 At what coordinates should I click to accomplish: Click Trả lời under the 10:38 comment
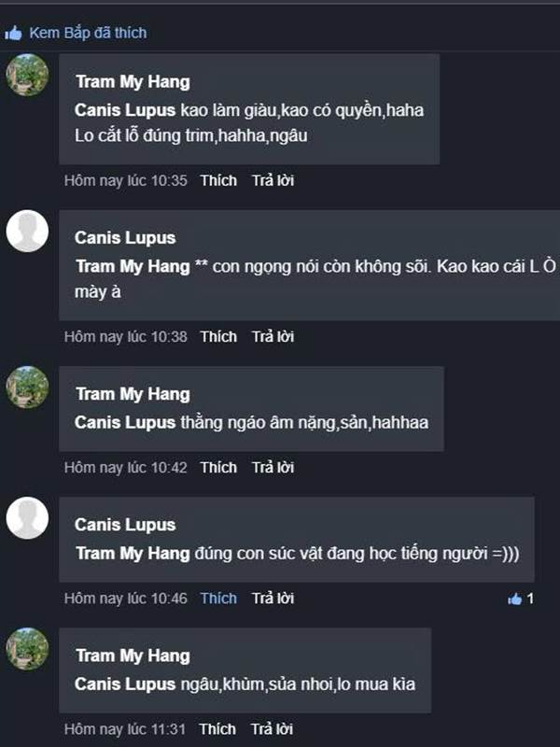(273, 336)
